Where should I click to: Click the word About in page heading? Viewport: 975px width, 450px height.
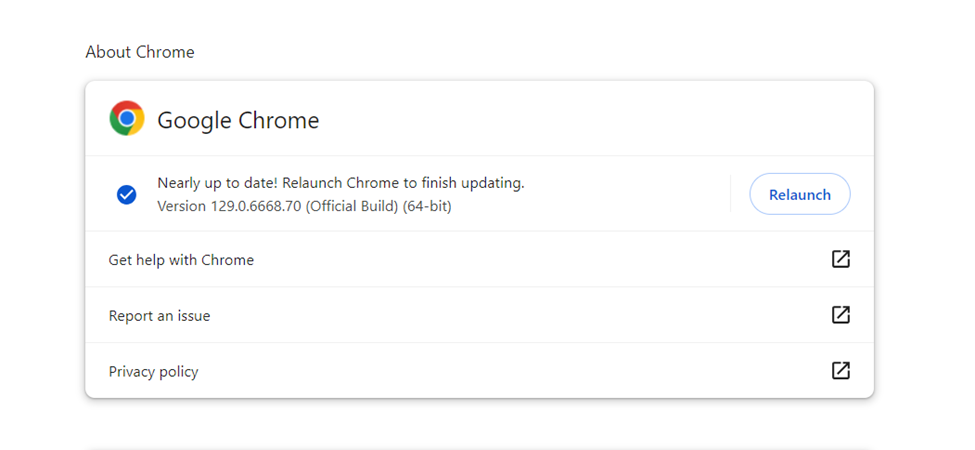(x=107, y=52)
